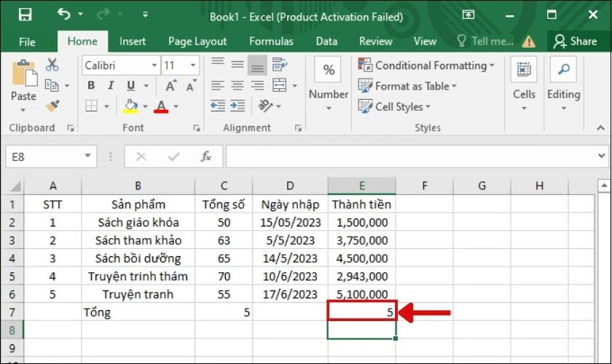Image resolution: width=612 pixels, height=364 pixels.
Task: Click the Copy icon
Action: click(52, 85)
